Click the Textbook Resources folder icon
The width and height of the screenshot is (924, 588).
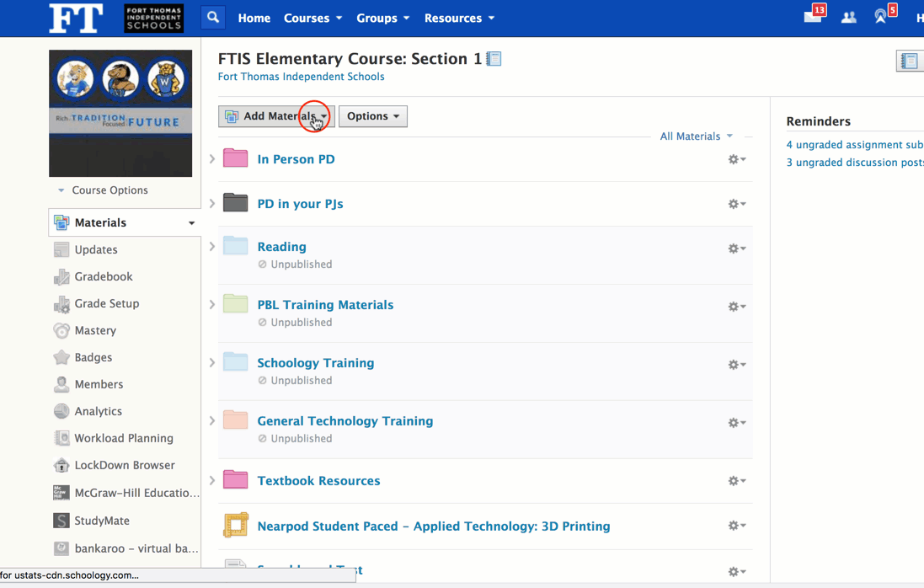click(235, 479)
